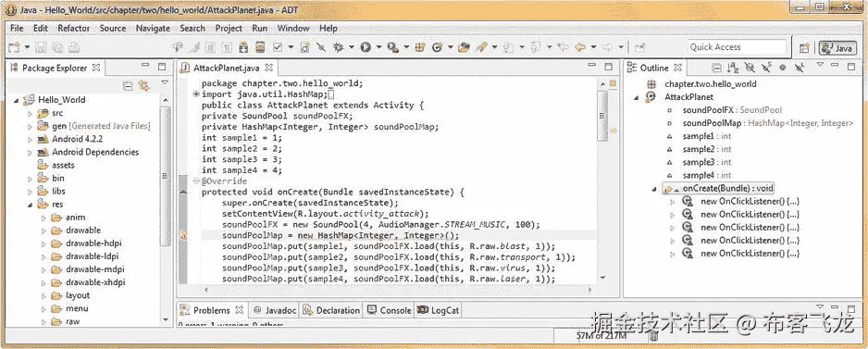Toggle alphabetical Sort in Outline
This screenshot has height=349, width=868.
(x=733, y=68)
